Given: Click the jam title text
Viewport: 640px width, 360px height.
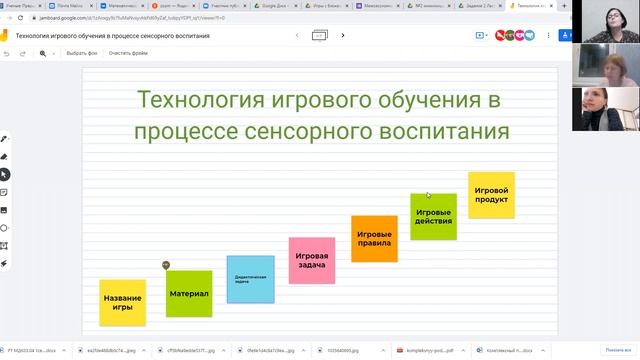Looking at the screenshot, I should (113, 36).
